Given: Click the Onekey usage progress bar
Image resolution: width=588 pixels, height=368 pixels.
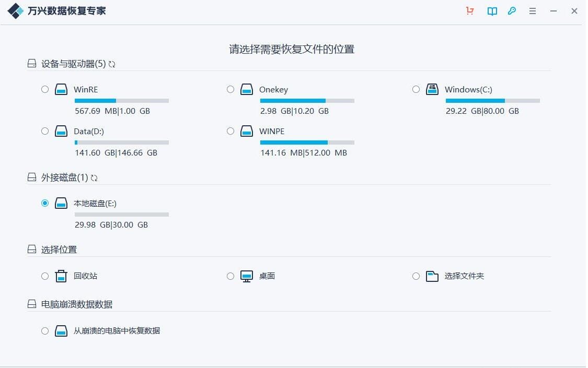Looking at the screenshot, I should 307,100.
